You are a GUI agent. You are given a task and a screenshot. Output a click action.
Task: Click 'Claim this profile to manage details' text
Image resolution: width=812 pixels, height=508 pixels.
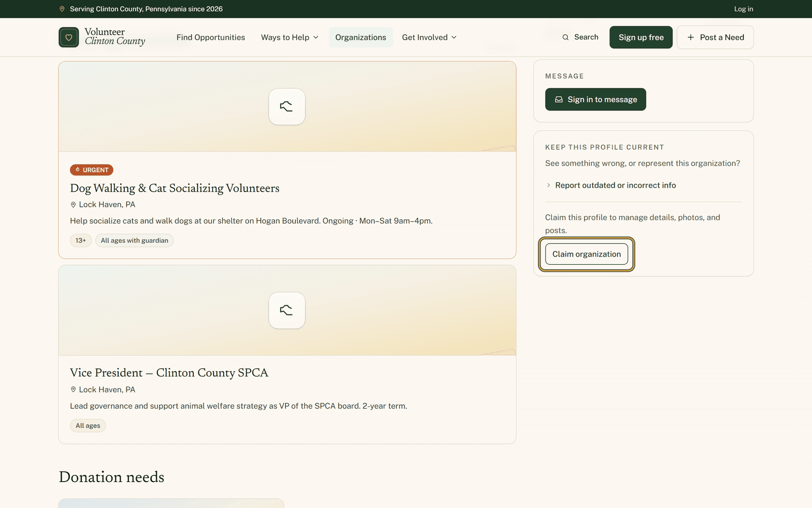[x=632, y=224]
